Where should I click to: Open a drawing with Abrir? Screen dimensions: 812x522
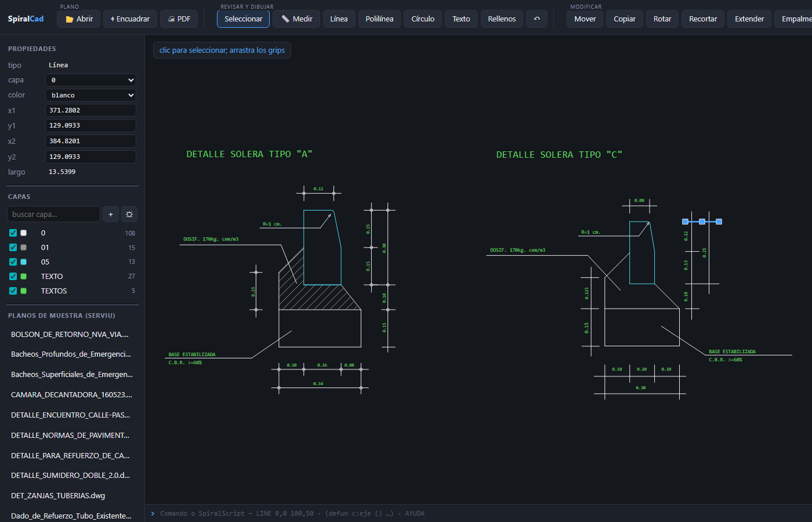coord(79,19)
